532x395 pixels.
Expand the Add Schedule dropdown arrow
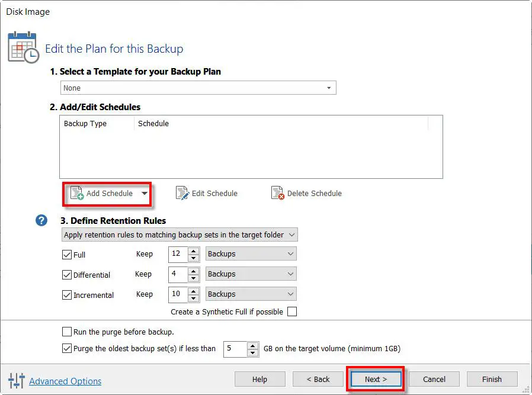click(x=144, y=194)
